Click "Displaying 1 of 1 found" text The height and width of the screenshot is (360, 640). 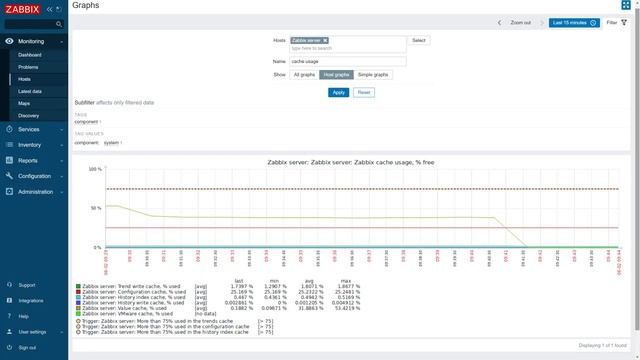(602, 345)
